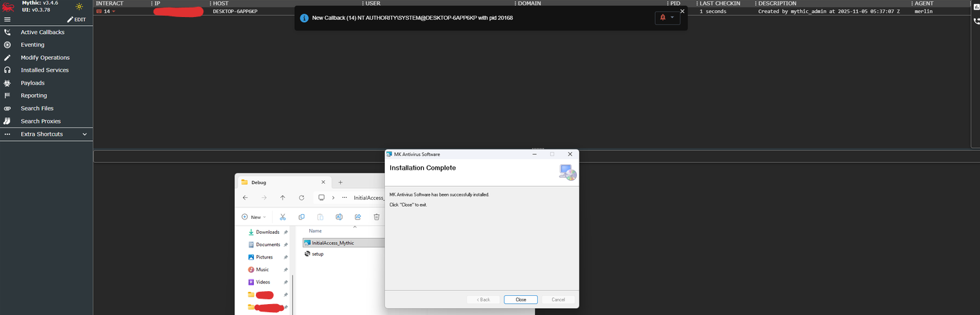
Task: Click the Search Files paperclip icon
Action: click(8, 108)
